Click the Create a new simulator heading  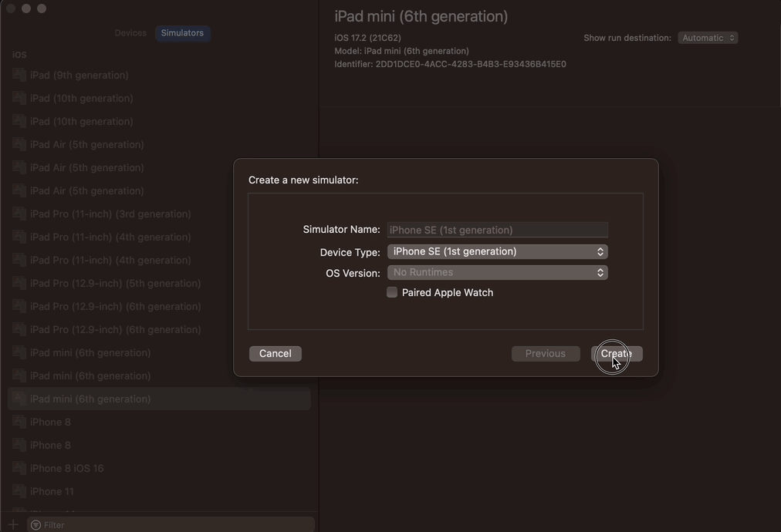(303, 180)
